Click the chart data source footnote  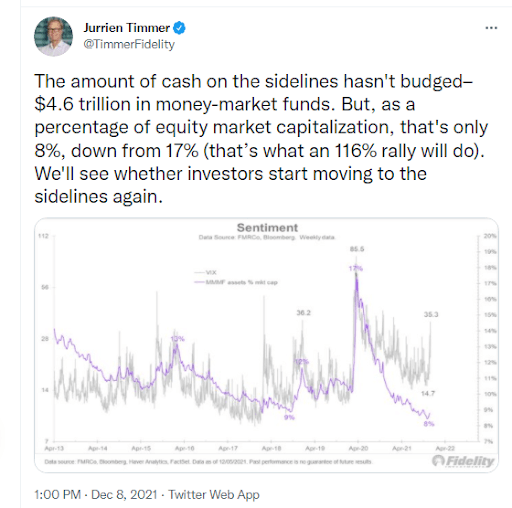coord(208,462)
